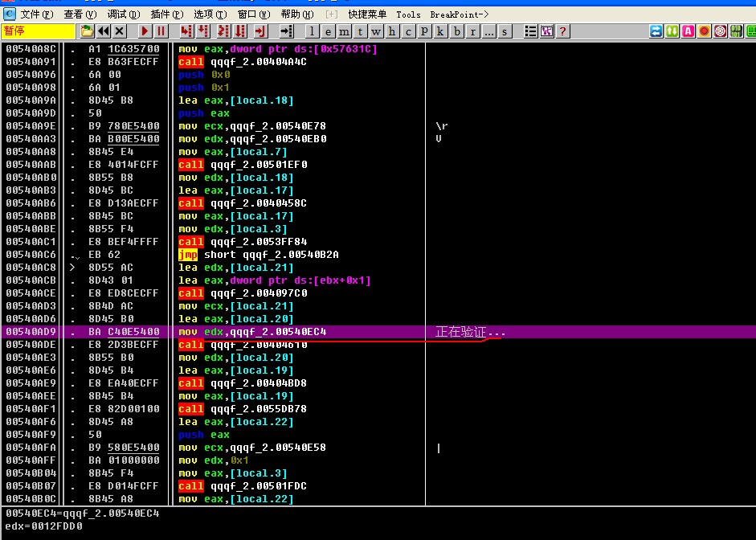Screen dimensions: 756x540
Task: Click 00540EC4=qqqf_2.00540EC4 info line
Action: [x=82, y=513]
